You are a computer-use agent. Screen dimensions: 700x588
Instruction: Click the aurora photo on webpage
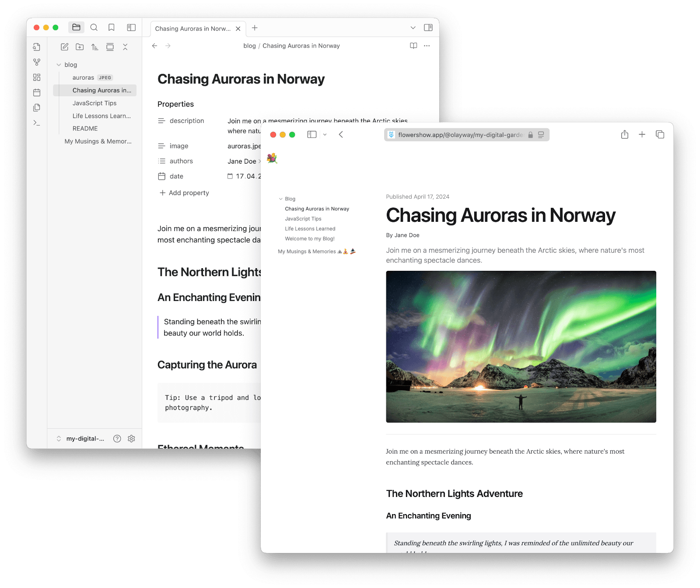(x=521, y=346)
